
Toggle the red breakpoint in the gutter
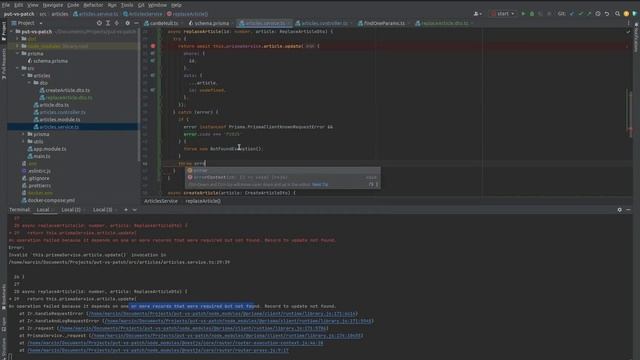point(153,46)
